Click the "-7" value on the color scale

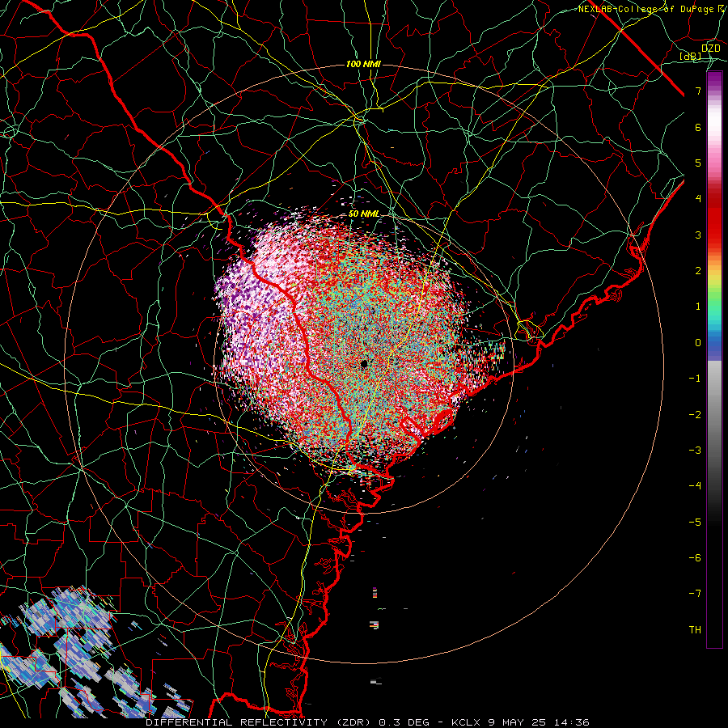click(695, 594)
